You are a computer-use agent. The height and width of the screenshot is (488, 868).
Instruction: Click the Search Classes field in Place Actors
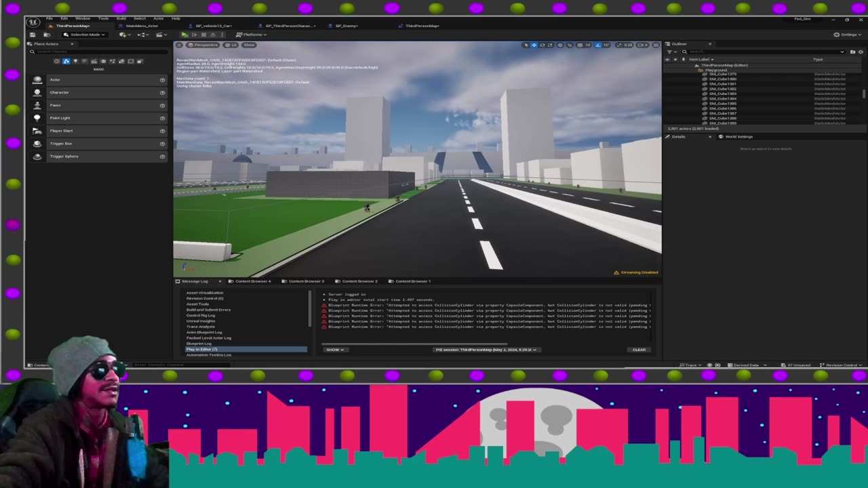(98, 52)
